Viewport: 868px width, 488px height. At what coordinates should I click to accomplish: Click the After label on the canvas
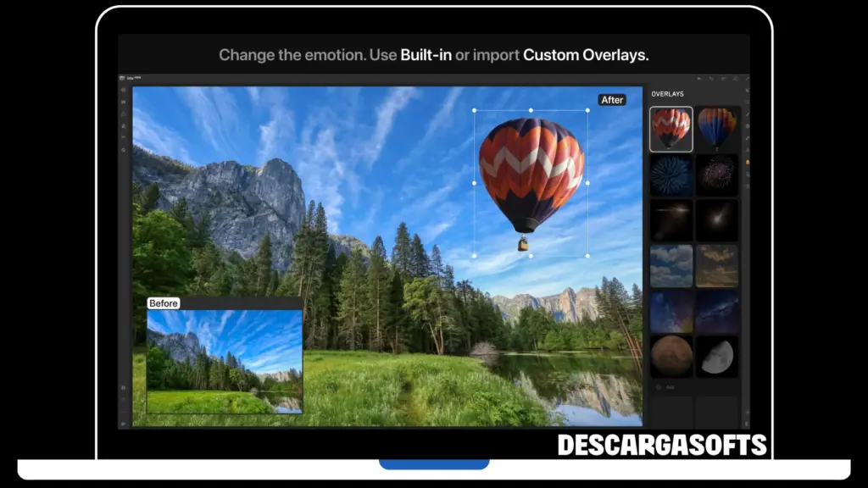[612, 100]
